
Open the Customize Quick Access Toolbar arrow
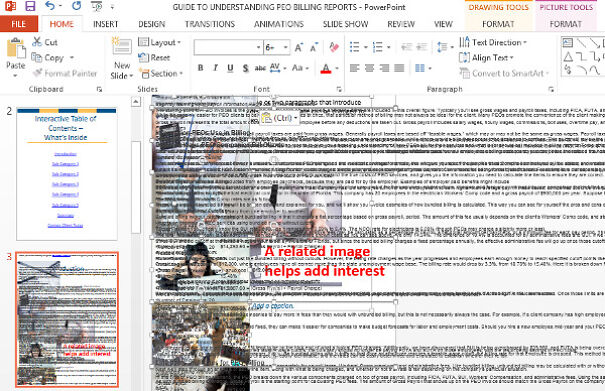[x=112, y=7]
